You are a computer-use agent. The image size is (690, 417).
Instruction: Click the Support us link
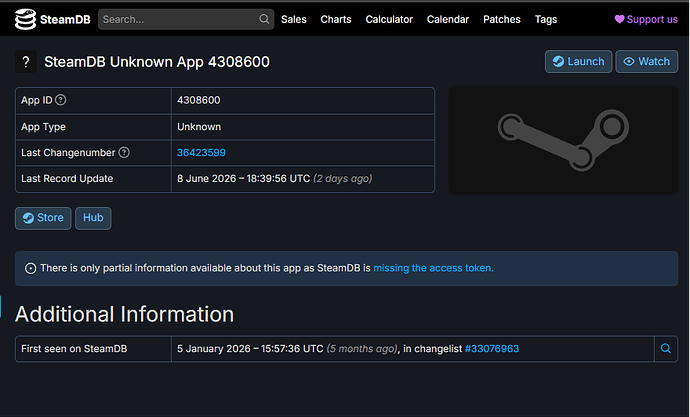click(646, 19)
